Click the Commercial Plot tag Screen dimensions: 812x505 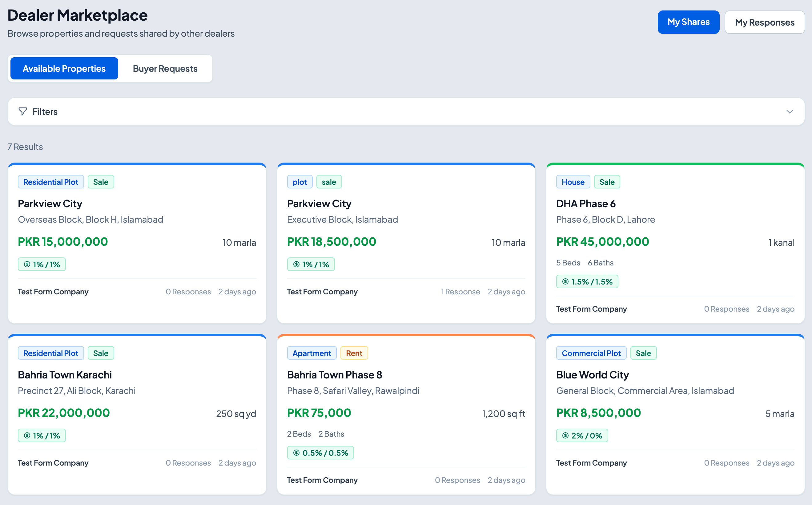coord(591,353)
